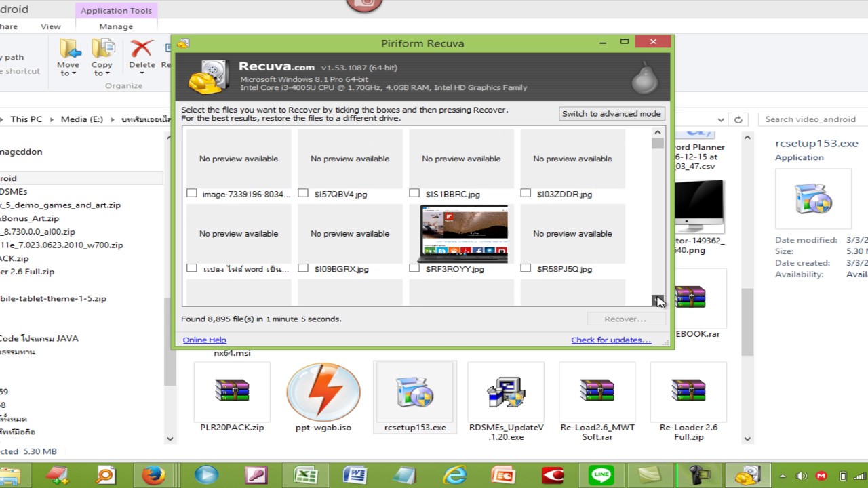Click the red Delete X icon
This screenshot has width=868, height=488.
tap(142, 49)
